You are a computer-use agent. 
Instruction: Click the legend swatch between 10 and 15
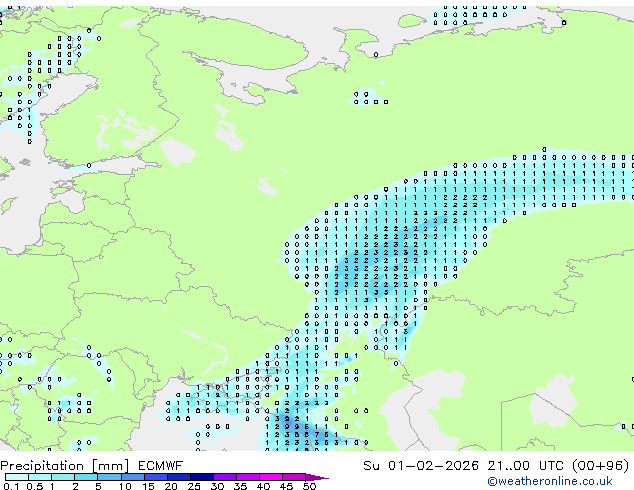click(133, 477)
